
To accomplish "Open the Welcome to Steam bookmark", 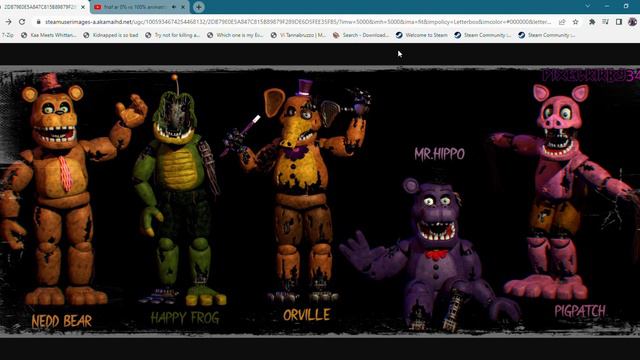I will tap(421, 35).
